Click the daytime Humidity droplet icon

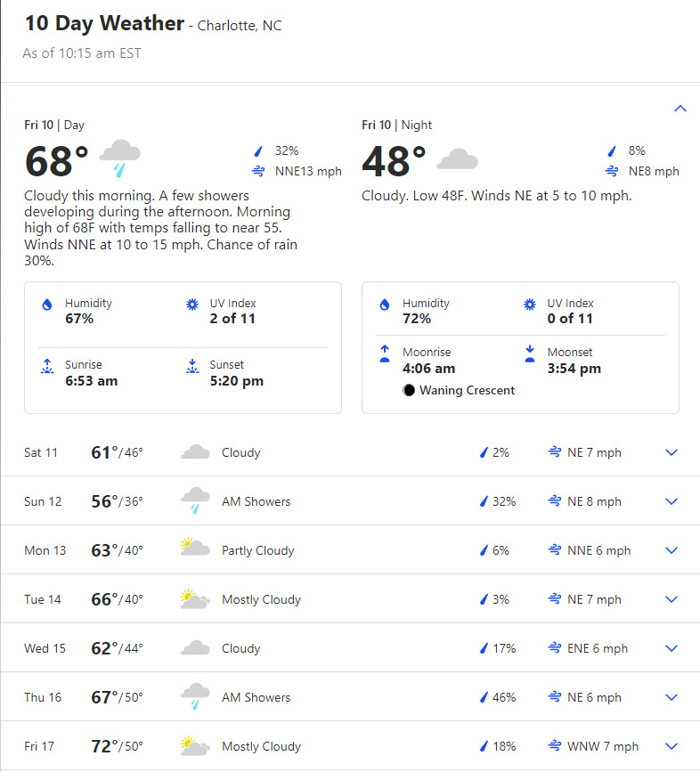[47, 305]
